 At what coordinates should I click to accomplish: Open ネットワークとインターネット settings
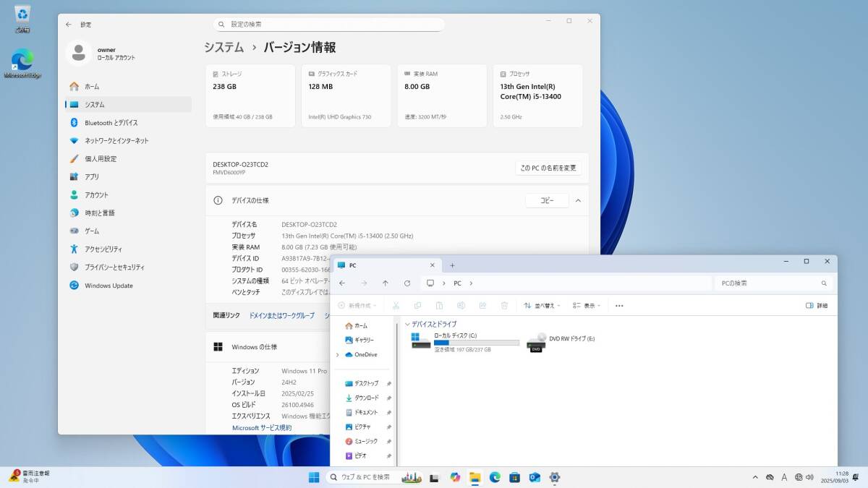pos(128,140)
